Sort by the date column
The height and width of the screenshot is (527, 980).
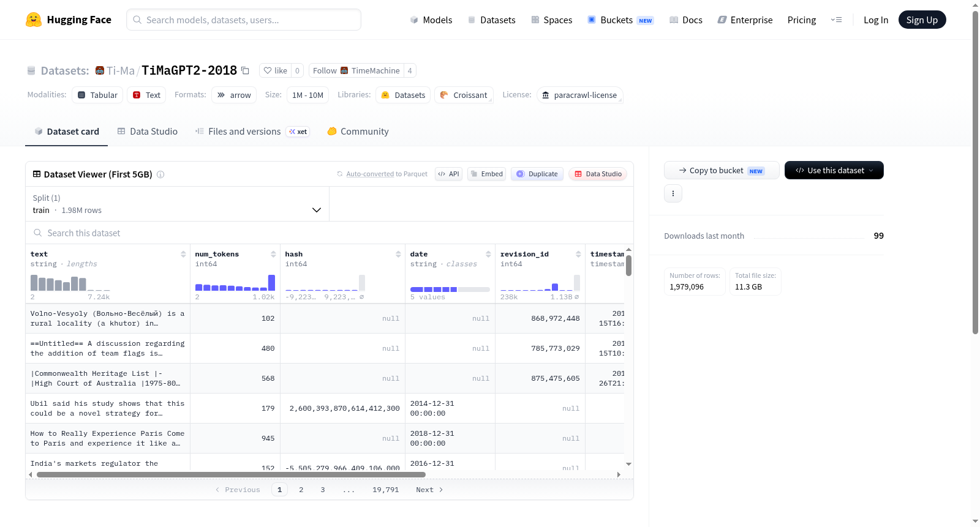488,254
